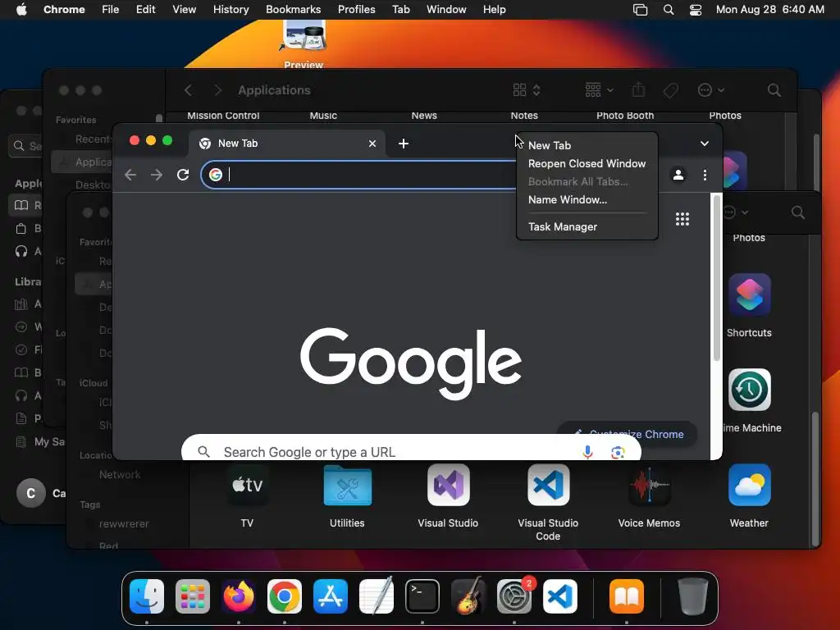The image size is (840, 630).
Task: Click the Finder window vertical scrollbar
Action: click(x=815, y=478)
